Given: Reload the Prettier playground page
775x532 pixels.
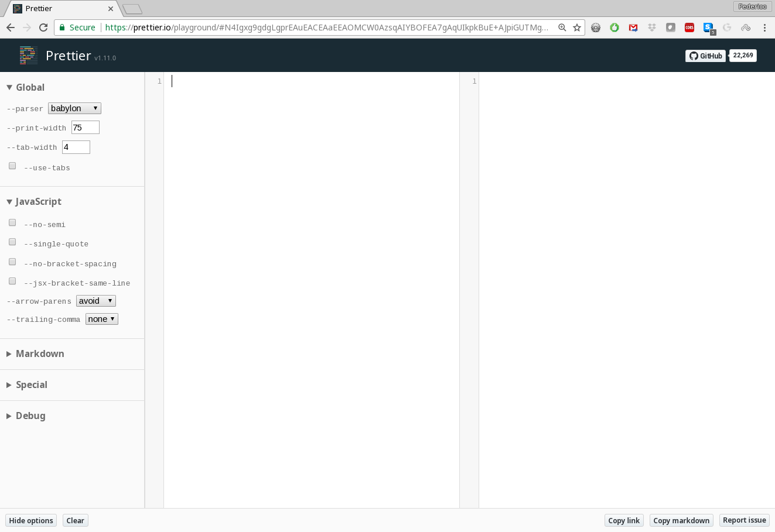Looking at the screenshot, I should 43,28.
